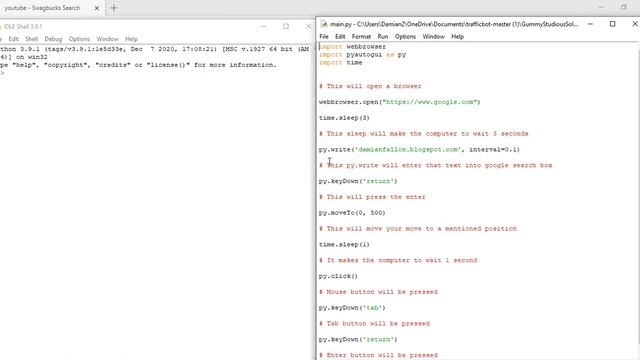
Task: Open Options menu in main.py editor
Action: click(405, 36)
